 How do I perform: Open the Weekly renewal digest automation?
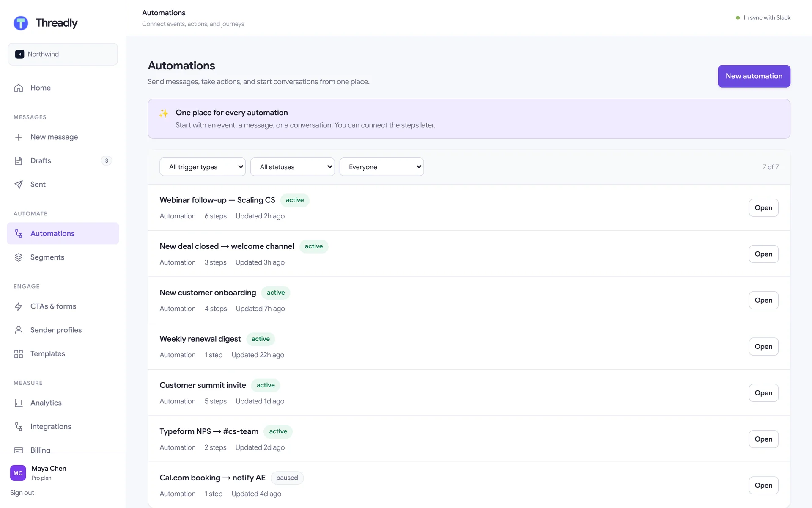pos(763,347)
